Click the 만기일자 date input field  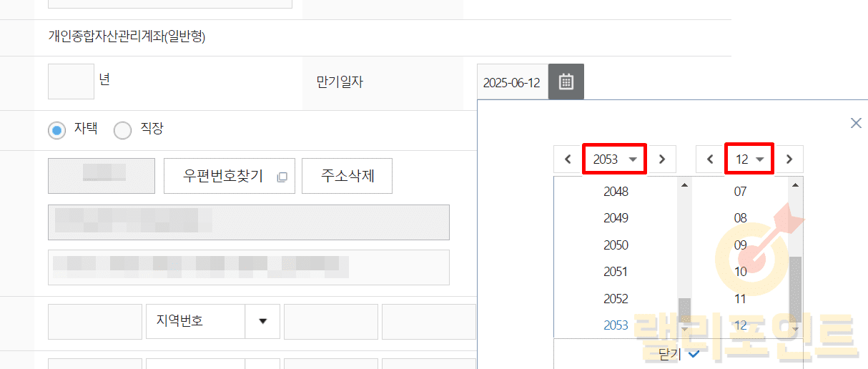click(x=512, y=82)
